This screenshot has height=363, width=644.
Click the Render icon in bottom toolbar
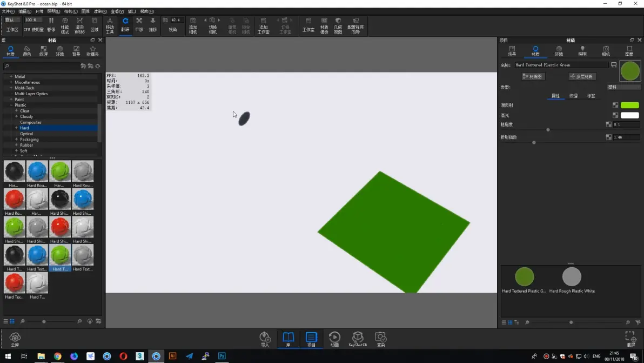[x=381, y=339]
